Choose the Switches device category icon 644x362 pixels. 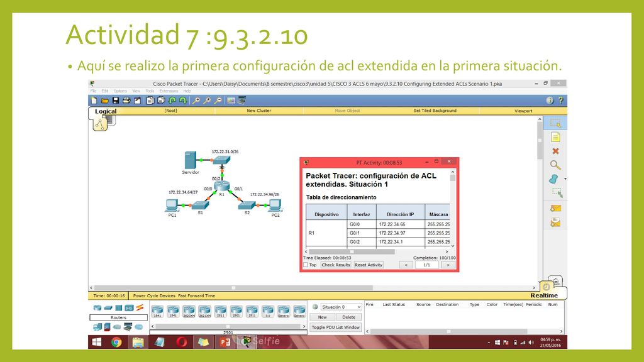click(x=108, y=308)
